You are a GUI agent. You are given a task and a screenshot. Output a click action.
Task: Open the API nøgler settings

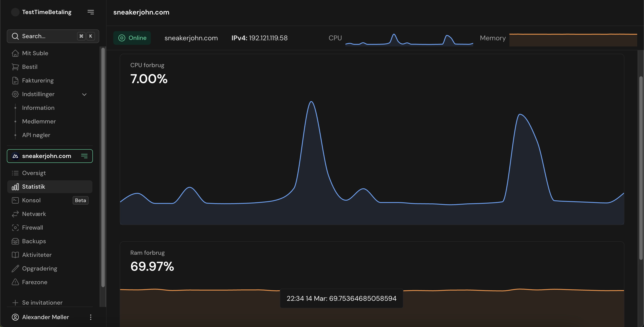click(x=36, y=135)
